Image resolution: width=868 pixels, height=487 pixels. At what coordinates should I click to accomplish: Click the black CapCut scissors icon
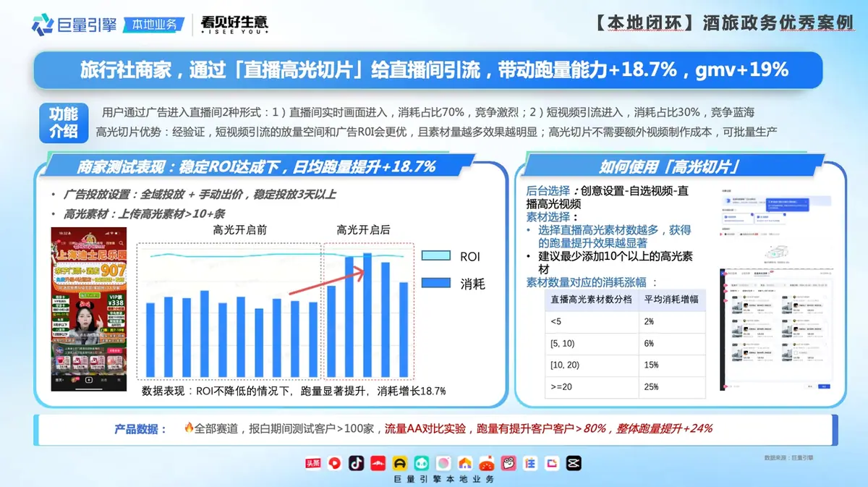(574, 462)
